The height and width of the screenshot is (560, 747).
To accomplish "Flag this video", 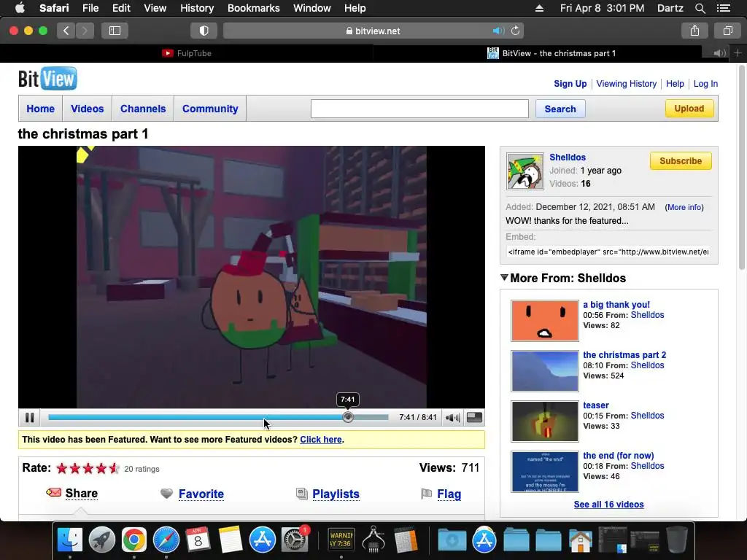I will 449,494.
